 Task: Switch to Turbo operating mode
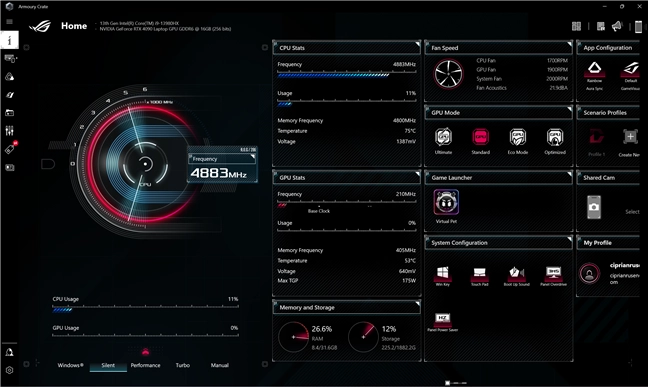pyautogui.click(x=183, y=366)
